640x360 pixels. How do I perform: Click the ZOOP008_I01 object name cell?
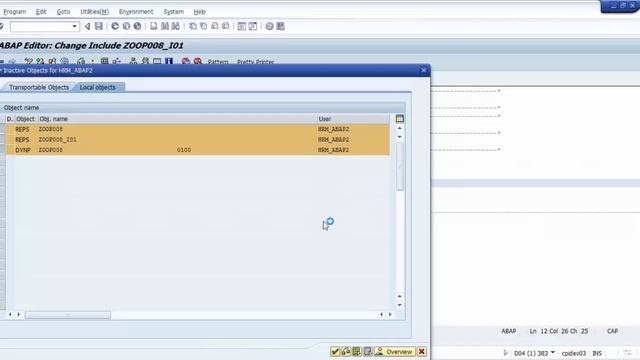pyautogui.click(x=57, y=140)
